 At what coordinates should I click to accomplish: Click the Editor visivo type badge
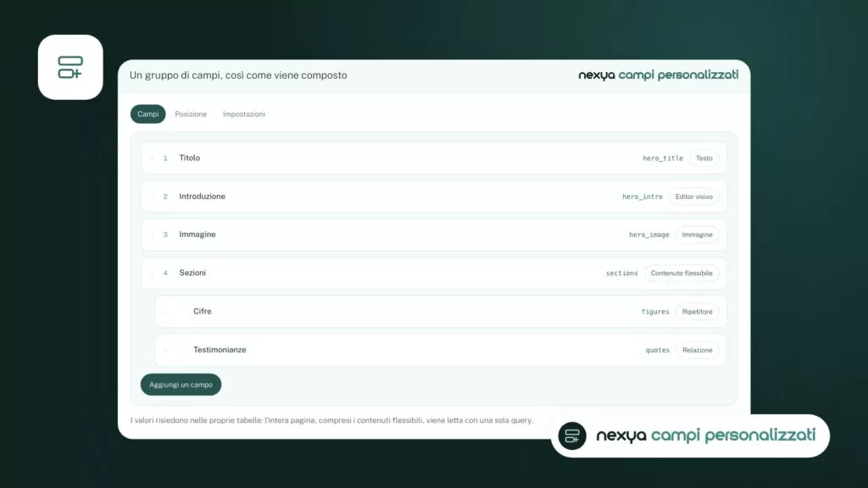click(x=693, y=197)
